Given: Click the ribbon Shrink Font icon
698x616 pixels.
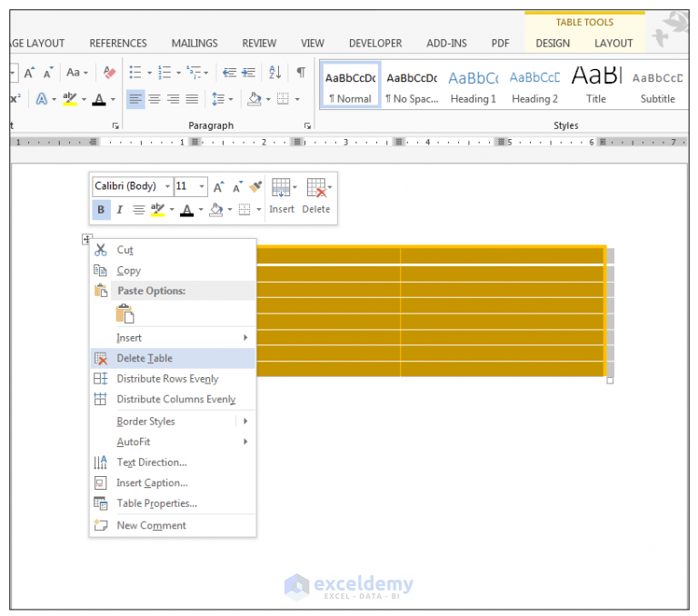Looking at the screenshot, I should (x=47, y=73).
